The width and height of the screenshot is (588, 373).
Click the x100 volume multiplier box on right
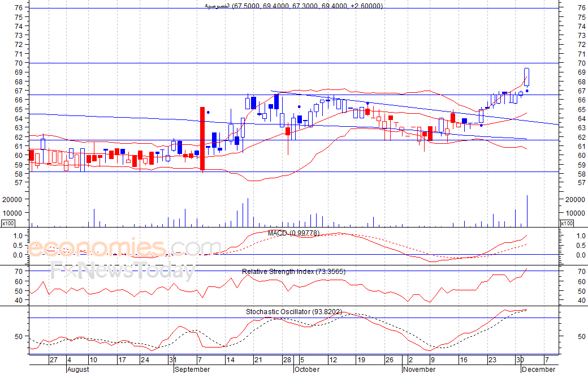pyautogui.click(x=567, y=223)
